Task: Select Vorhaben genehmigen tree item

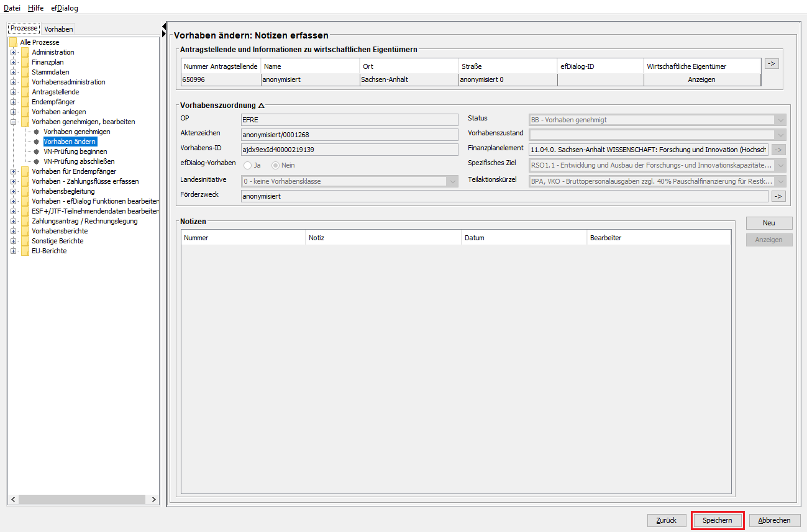Action: point(76,132)
